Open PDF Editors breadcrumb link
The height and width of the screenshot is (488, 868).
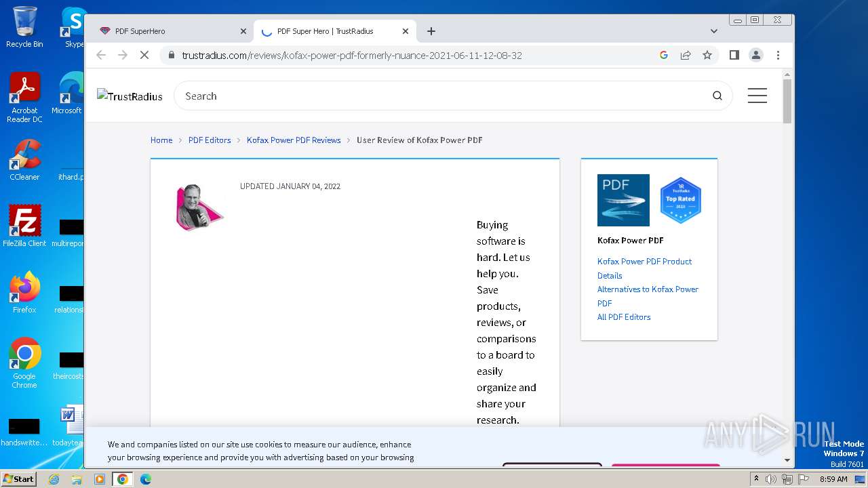pyautogui.click(x=210, y=140)
